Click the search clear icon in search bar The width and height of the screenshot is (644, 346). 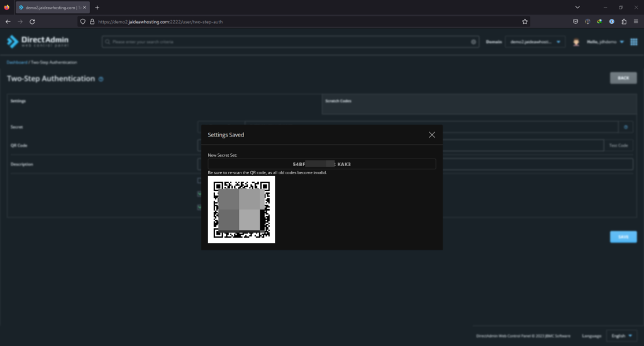[x=473, y=42]
